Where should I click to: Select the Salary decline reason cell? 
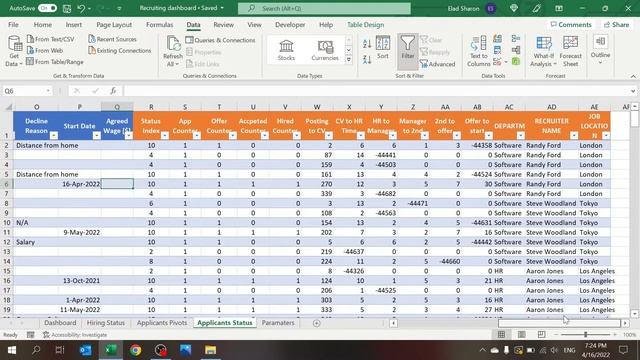pos(36,242)
